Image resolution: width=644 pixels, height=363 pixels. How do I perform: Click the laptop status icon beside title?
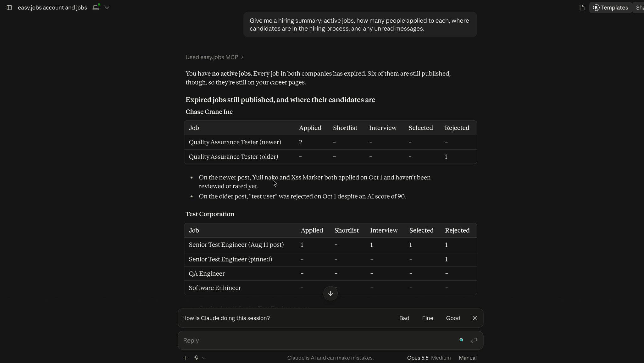point(96,7)
